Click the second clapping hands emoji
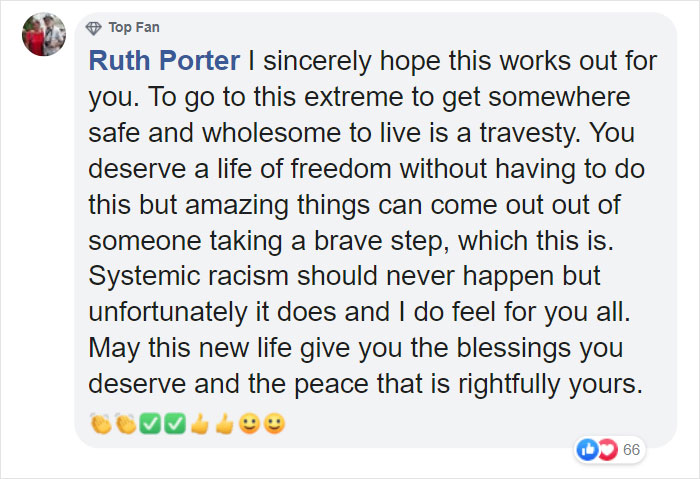The image size is (700, 479). [x=125, y=423]
